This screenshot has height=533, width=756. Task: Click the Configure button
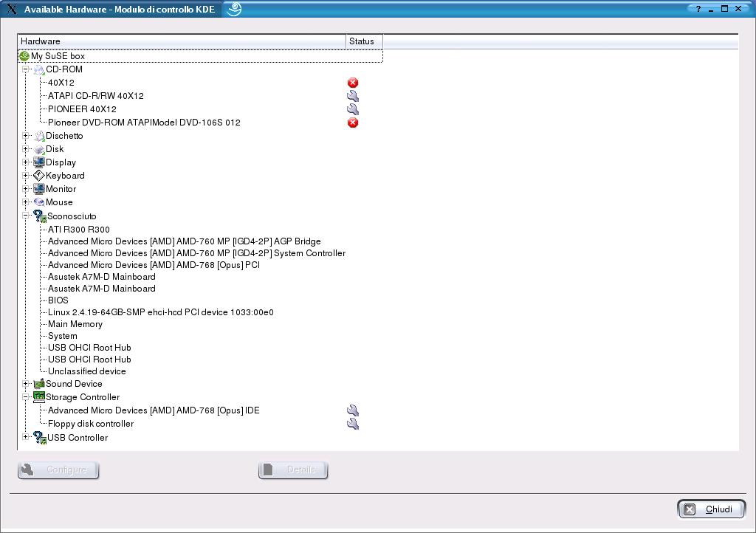click(x=58, y=470)
